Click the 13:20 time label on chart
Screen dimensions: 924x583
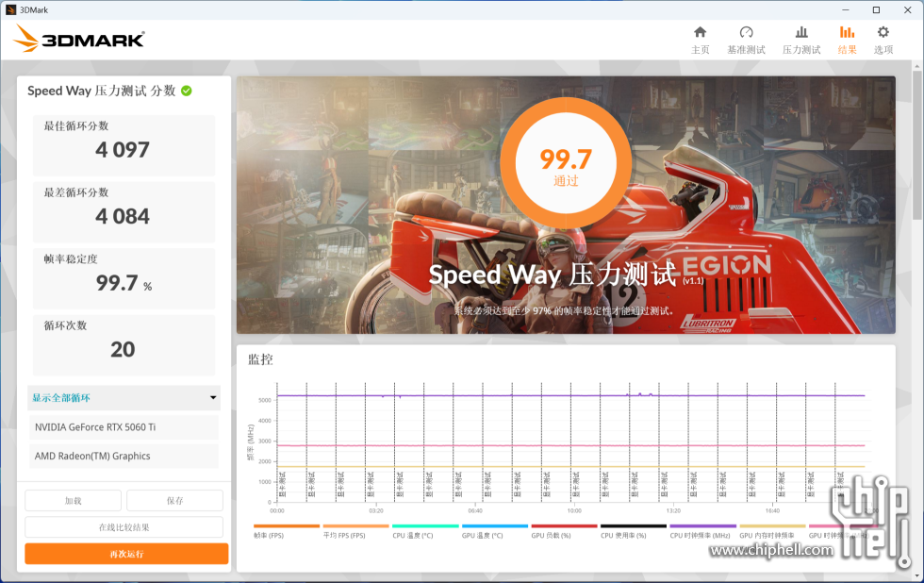pos(673,510)
